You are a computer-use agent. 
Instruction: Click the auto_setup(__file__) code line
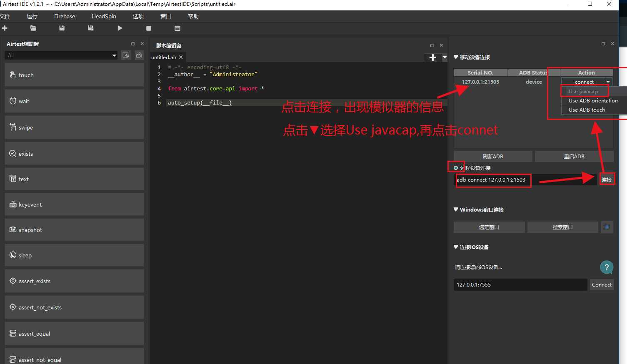pos(200,102)
